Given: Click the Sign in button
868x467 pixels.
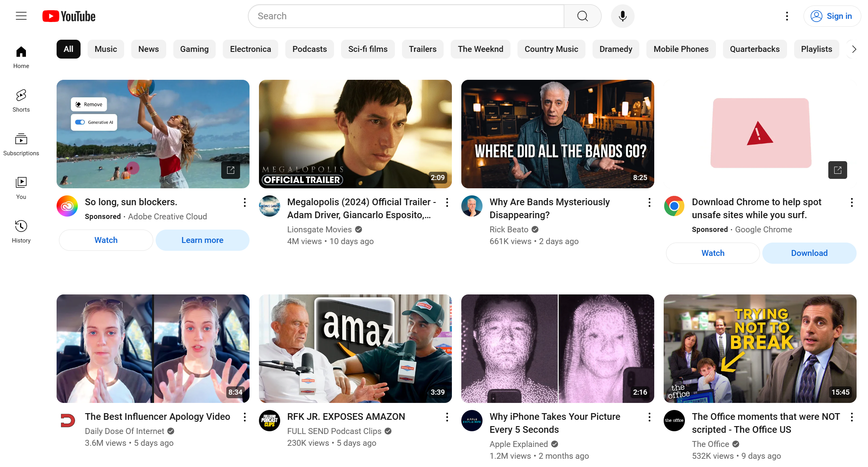Looking at the screenshot, I should [x=832, y=16].
